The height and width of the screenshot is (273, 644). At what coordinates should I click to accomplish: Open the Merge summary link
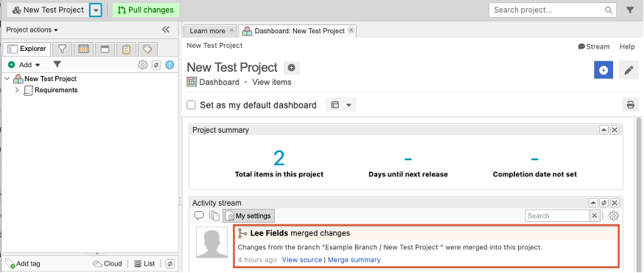tap(354, 260)
